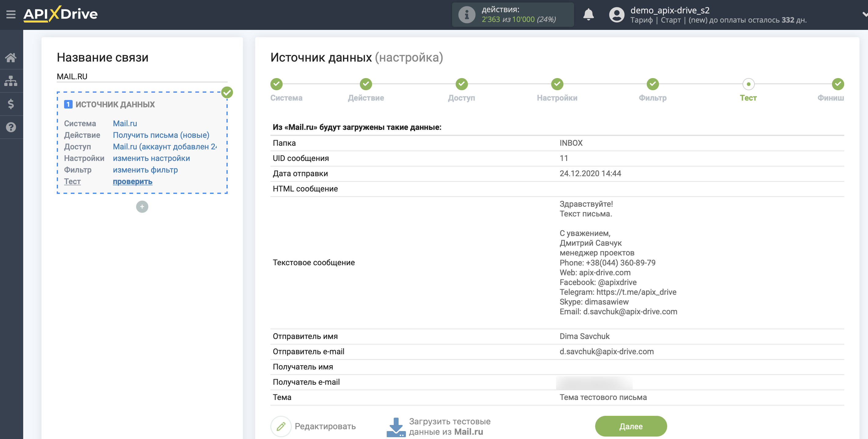Go to the Система step
Screen dimensions: 868x439
277,84
